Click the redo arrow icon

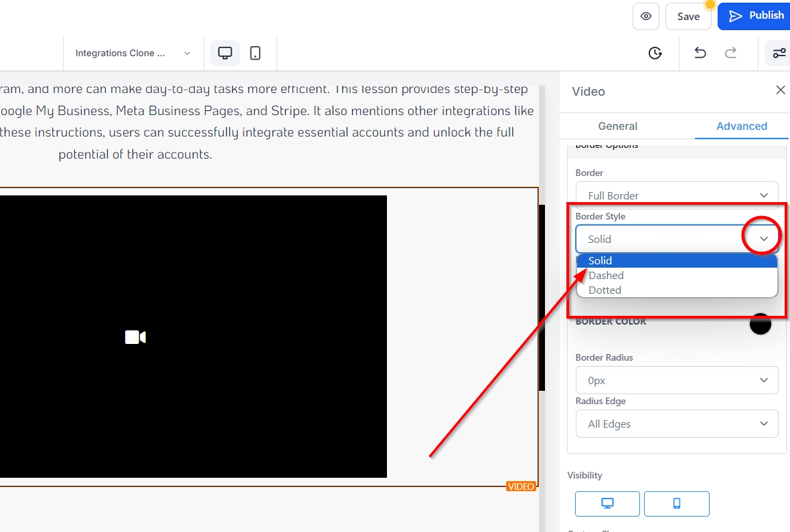point(731,53)
